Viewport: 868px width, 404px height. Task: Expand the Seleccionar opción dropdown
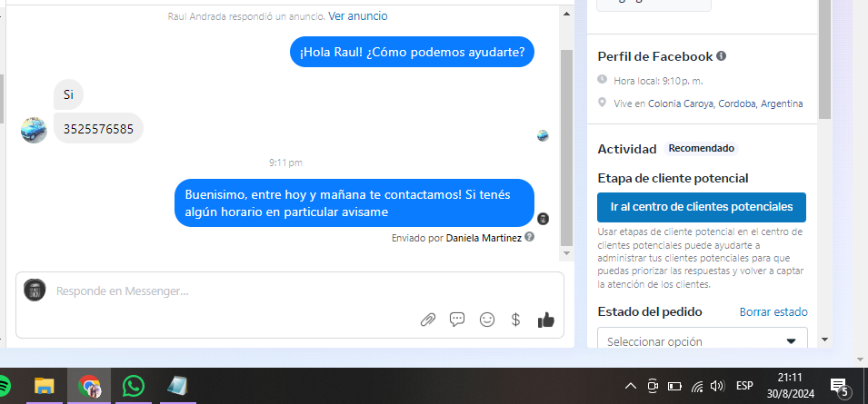point(703,341)
